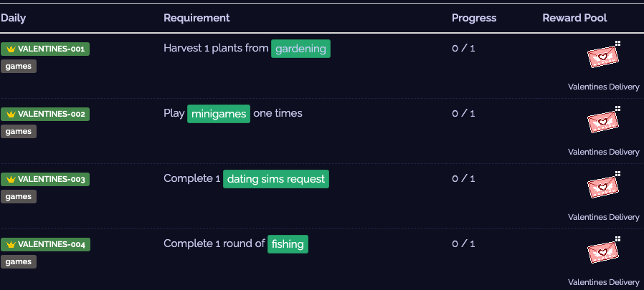Click the Valentines Delivery envelope for VALENTINES-002
The height and width of the screenshot is (290, 644).
[x=603, y=121]
